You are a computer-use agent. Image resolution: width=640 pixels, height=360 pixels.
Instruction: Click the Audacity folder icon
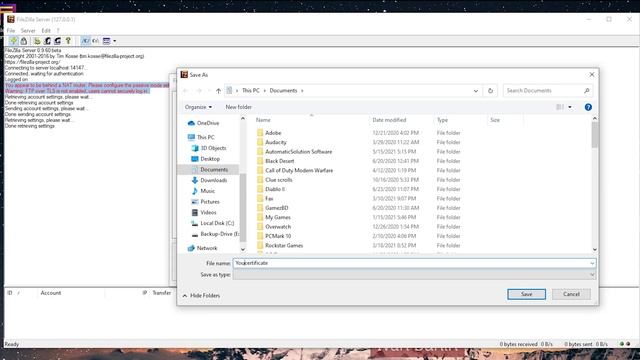click(x=260, y=142)
